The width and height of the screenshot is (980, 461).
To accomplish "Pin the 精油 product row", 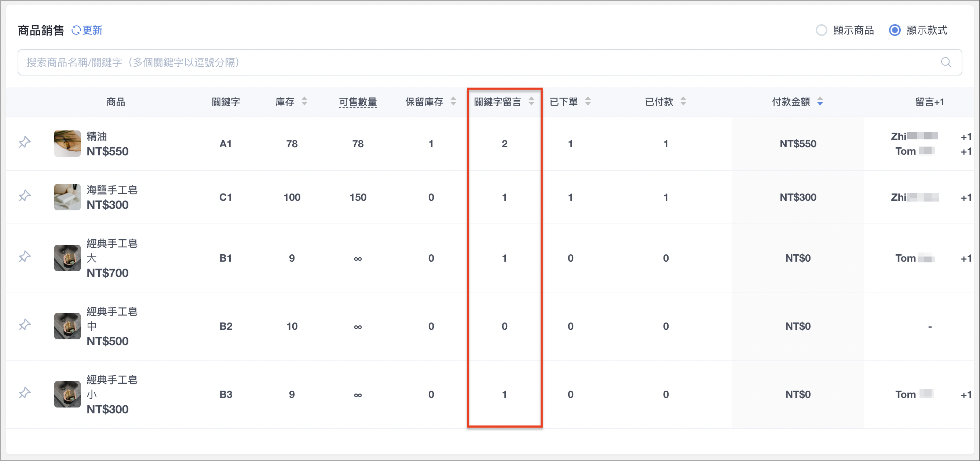I will coord(25,143).
